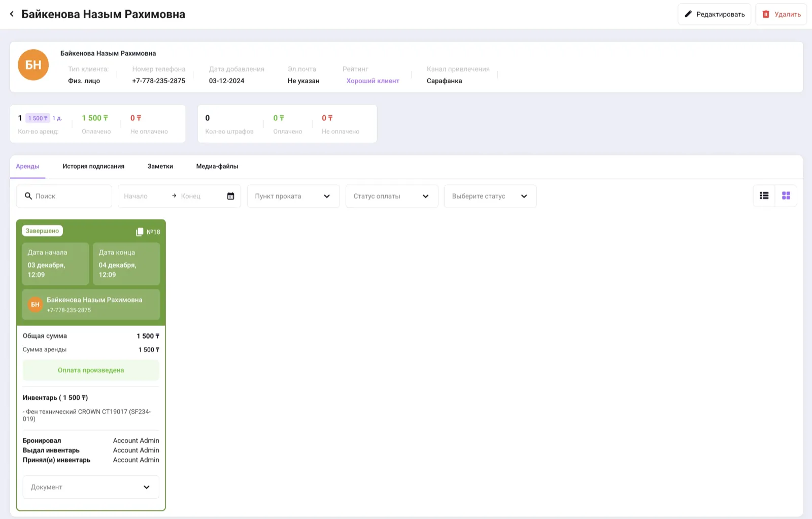Expand the Статус оплаты dropdown
This screenshot has width=812, height=519.
click(x=392, y=196)
